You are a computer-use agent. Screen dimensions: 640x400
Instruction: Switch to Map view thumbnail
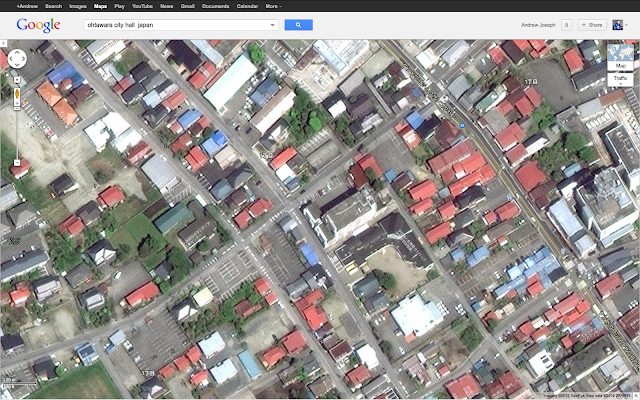620,57
